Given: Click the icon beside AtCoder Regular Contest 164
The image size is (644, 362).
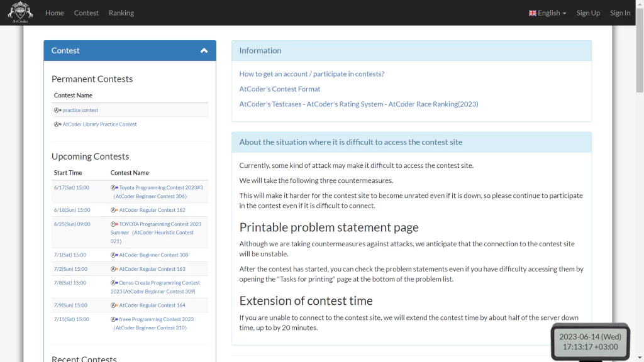Looking at the screenshot, I should 114,305.
